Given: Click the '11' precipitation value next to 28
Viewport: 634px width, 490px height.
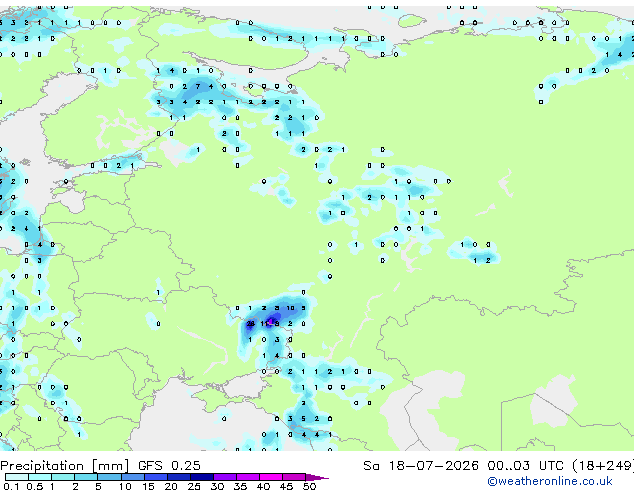Looking at the screenshot, I should coord(264,323).
